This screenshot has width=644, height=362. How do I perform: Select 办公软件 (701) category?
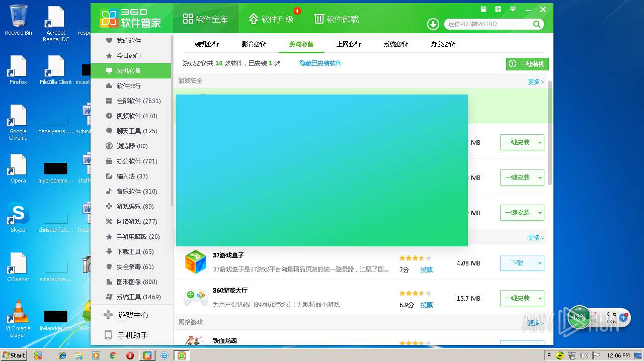[x=131, y=161]
